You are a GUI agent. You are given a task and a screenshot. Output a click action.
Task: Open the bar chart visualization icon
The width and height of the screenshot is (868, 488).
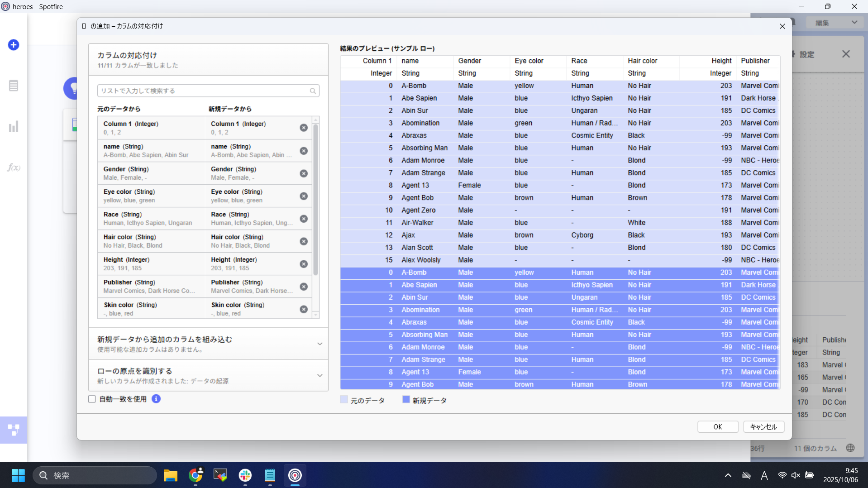click(14, 126)
